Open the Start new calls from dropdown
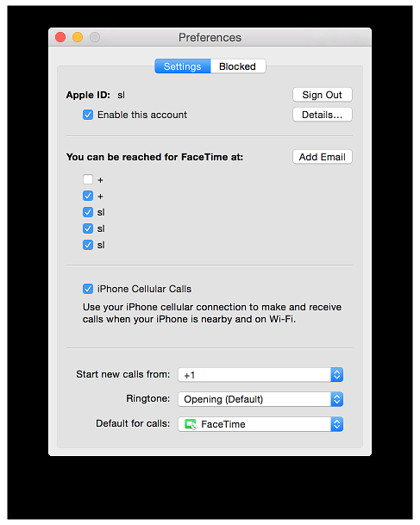 pos(260,375)
